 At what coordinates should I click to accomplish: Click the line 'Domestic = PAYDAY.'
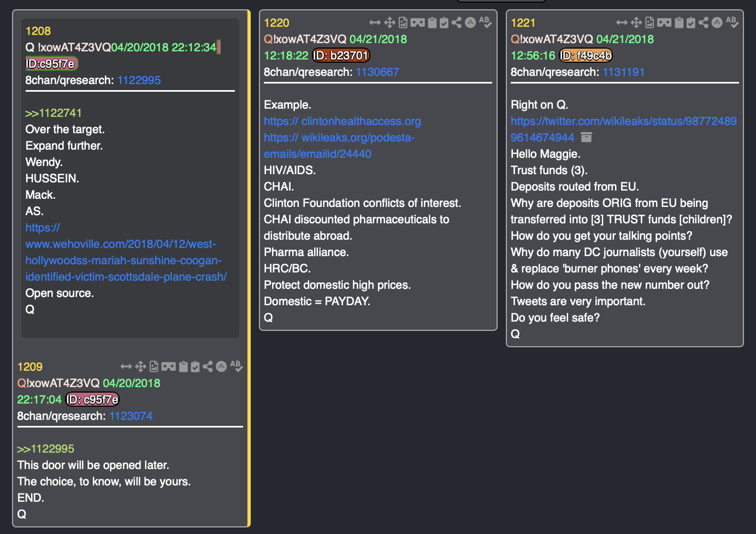point(317,301)
